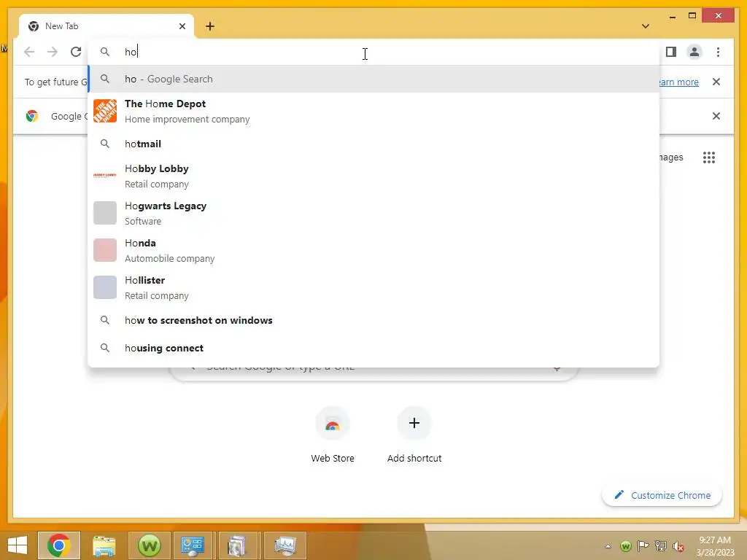
Task: Choose Hogwarts Legacy suggestion
Action: click(x=374, y=214)
